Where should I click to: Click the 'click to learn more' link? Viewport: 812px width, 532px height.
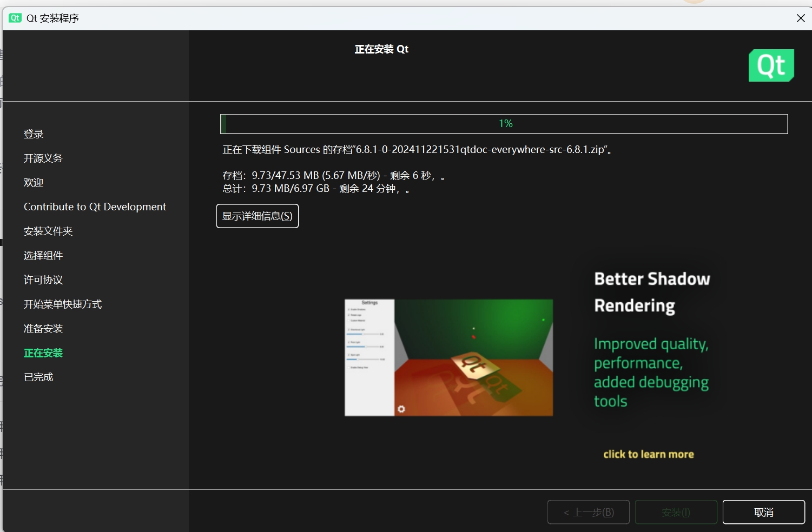click(x=648, y=454)
